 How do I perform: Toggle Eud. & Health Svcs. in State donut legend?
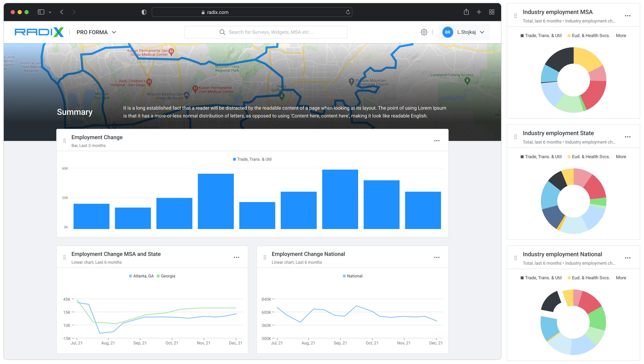[589, 157]
